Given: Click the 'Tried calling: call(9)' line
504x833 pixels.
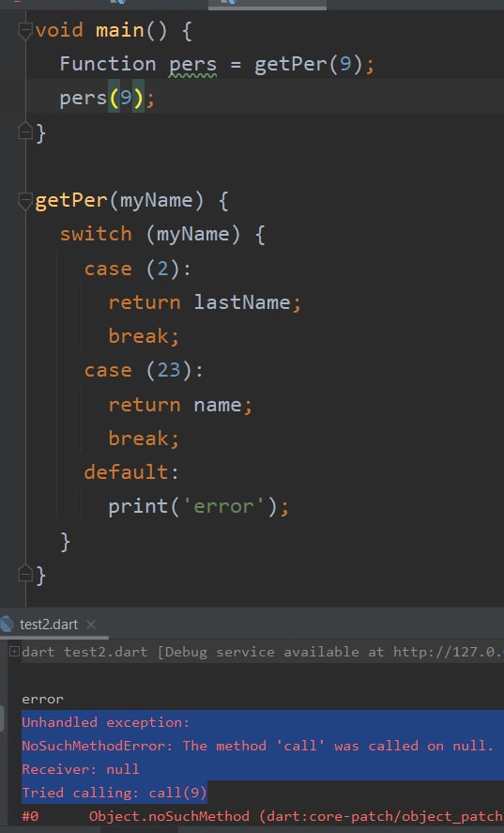Looking at the screenshot, I should (x=114, y=793).
